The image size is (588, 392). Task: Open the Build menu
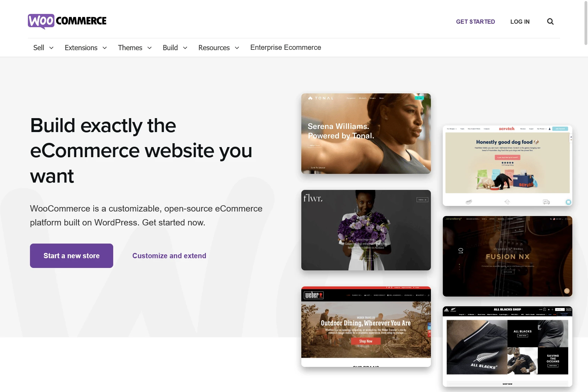pos(175,48)
